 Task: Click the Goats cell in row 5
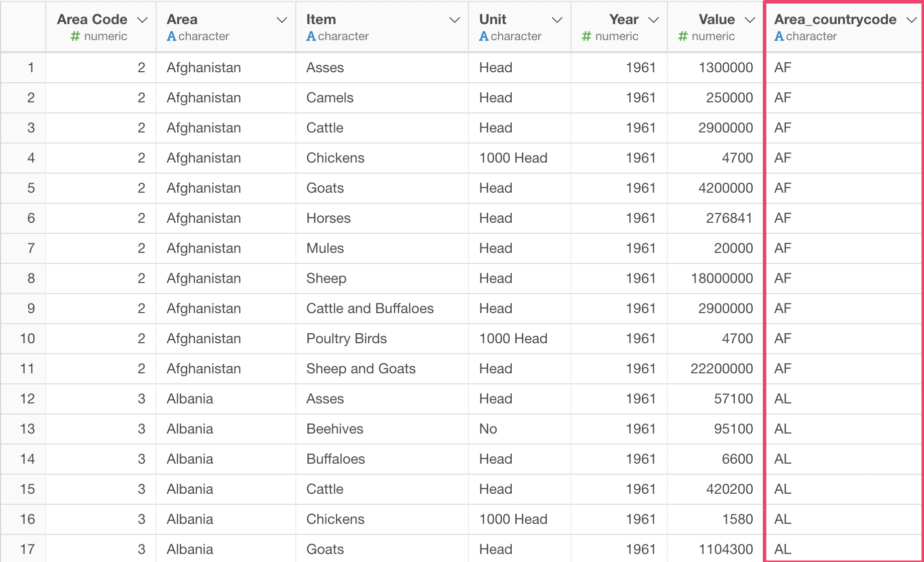(382, 188)
